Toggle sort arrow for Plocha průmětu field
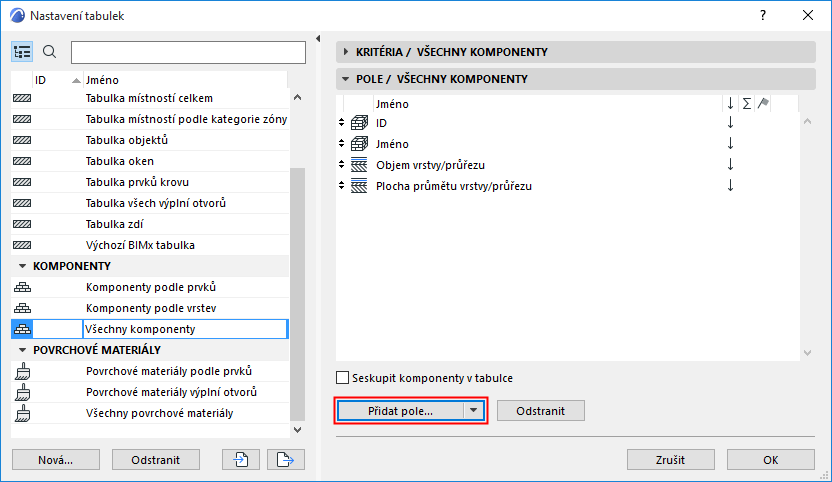This screenshot has height=482, width=832. (730, 185)
